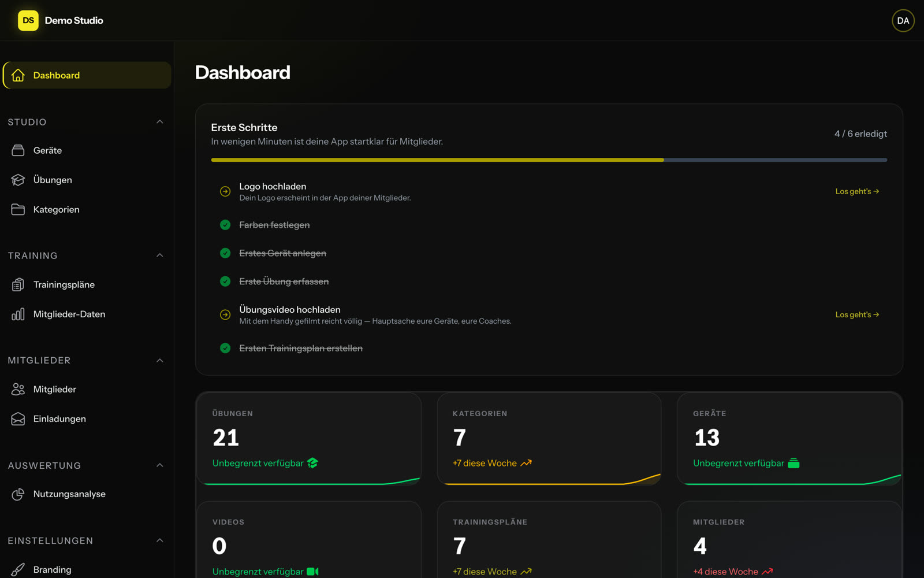Click the '+4 diese Woche' text in Mitglieder card

[x=725, y=572]
